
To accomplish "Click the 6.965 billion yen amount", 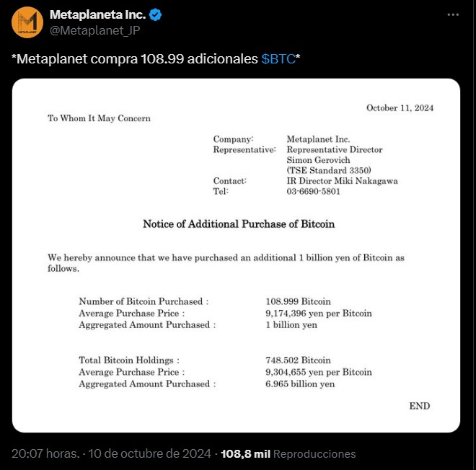I will (300, 383).
